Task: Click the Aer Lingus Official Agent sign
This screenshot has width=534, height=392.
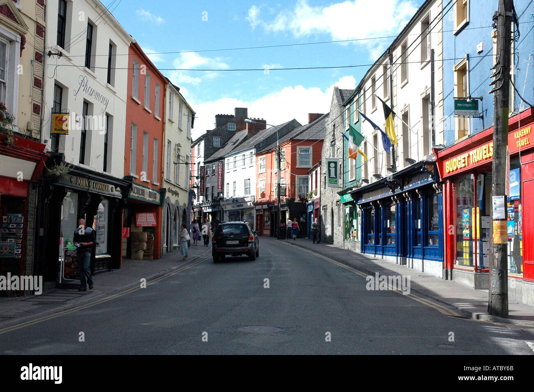Action: coord(466,107)
